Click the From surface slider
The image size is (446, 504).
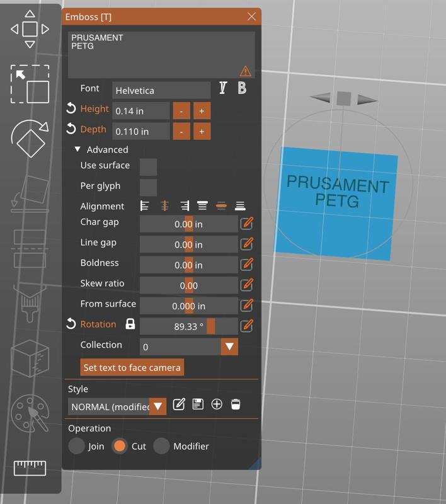coord(189,306)
